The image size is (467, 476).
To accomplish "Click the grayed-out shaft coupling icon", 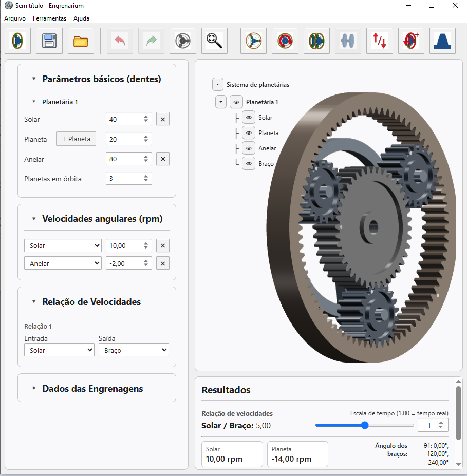I will (348, 41).
